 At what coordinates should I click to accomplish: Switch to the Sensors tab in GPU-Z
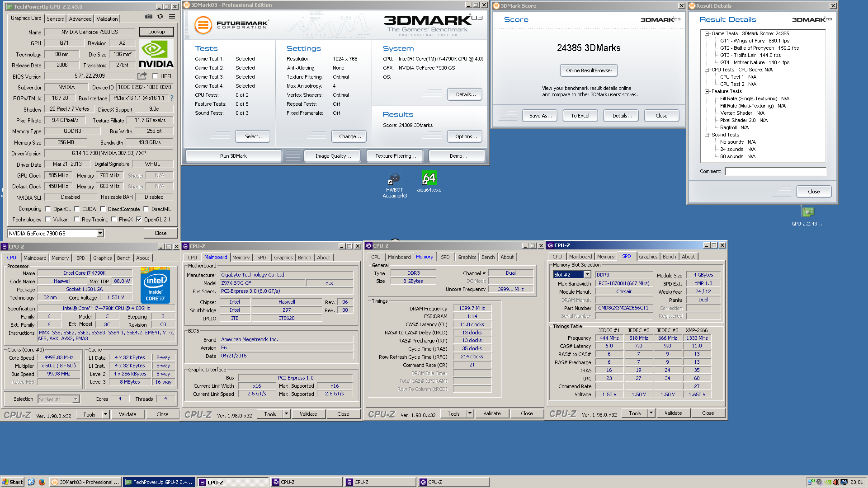click(x=55, y=19)
